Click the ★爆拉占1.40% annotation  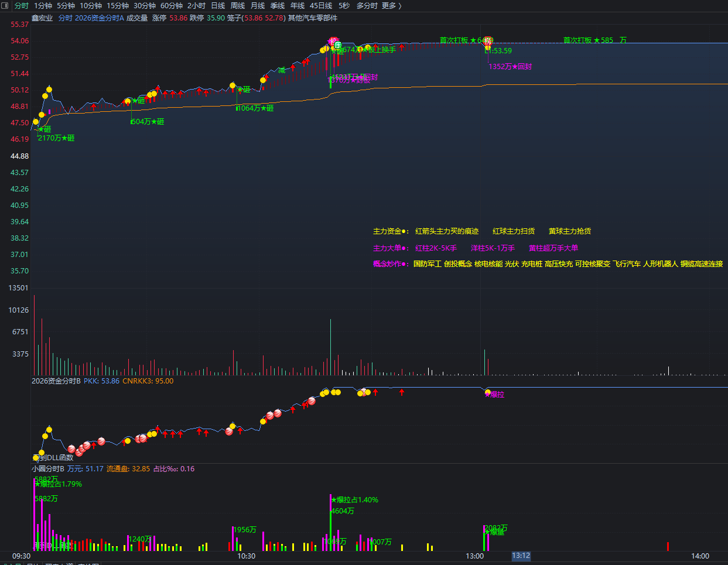pos(354,500)
